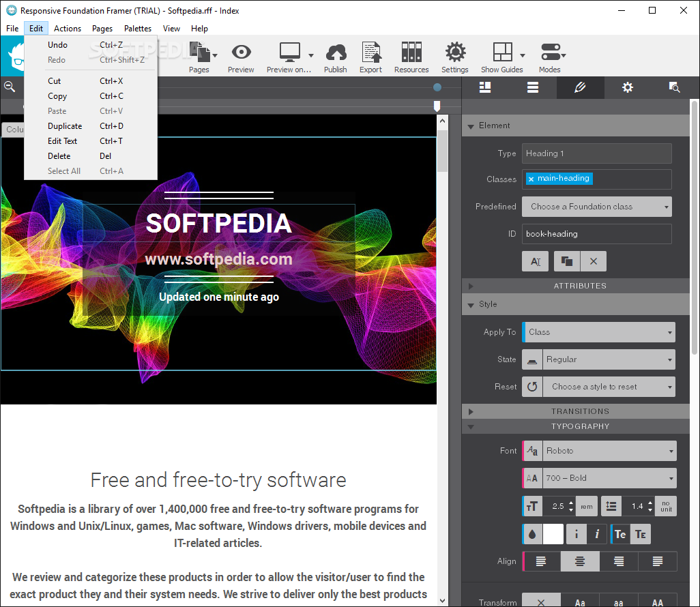Toggle the normal Te text variant

point(620,534)
